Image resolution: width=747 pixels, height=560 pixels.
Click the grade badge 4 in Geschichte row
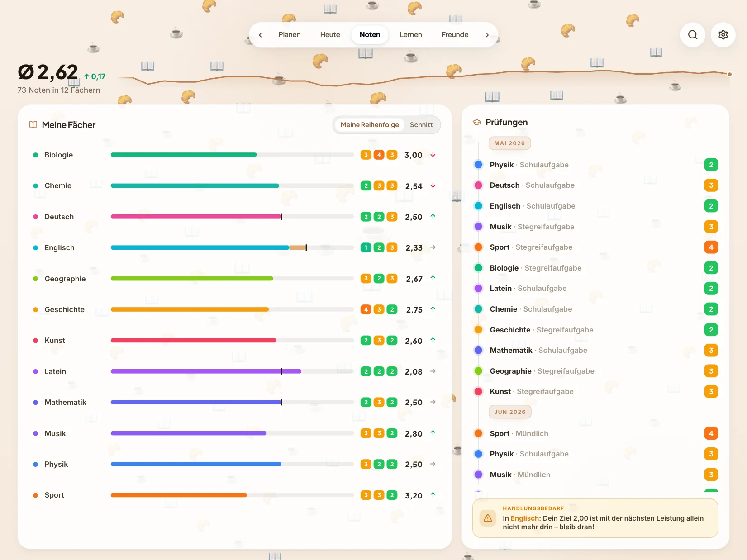366,309
